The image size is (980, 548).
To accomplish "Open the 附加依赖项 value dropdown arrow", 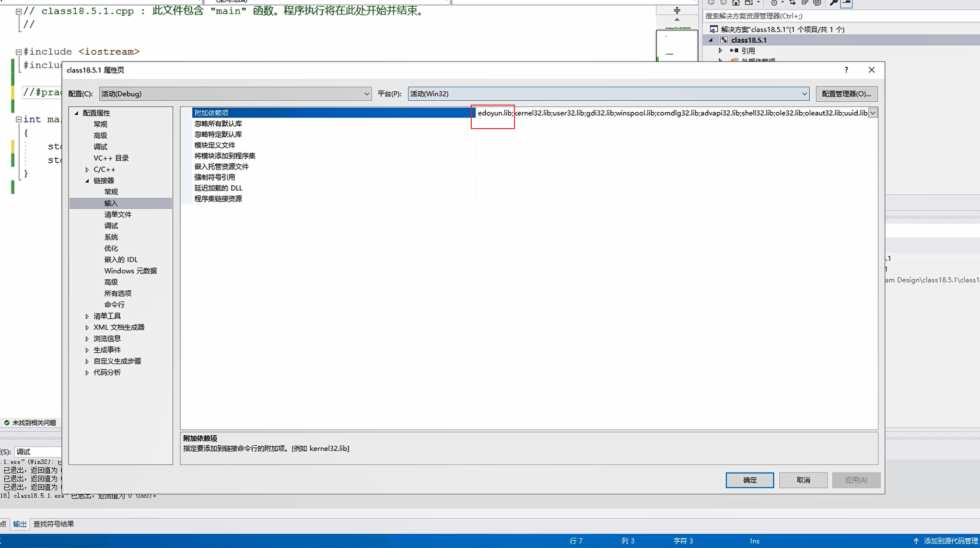I will point(873,113).
